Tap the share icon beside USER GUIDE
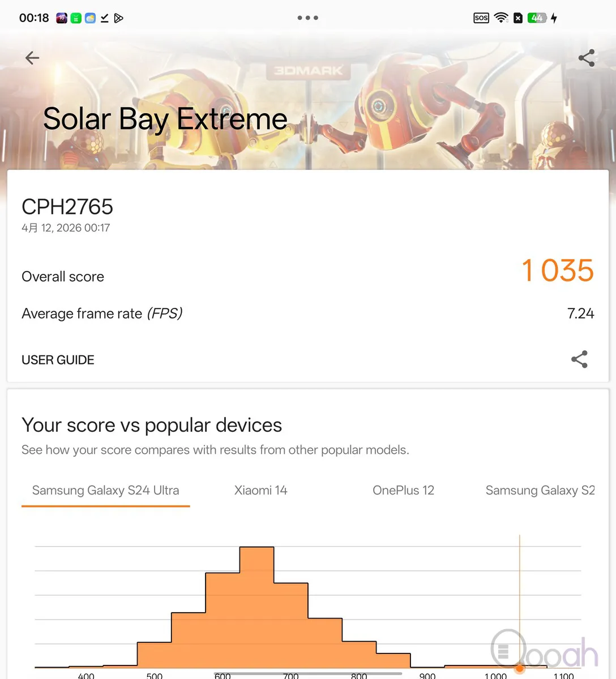Image resolution: width=616 pixels, height=679 pixels. tap(579, 359)
